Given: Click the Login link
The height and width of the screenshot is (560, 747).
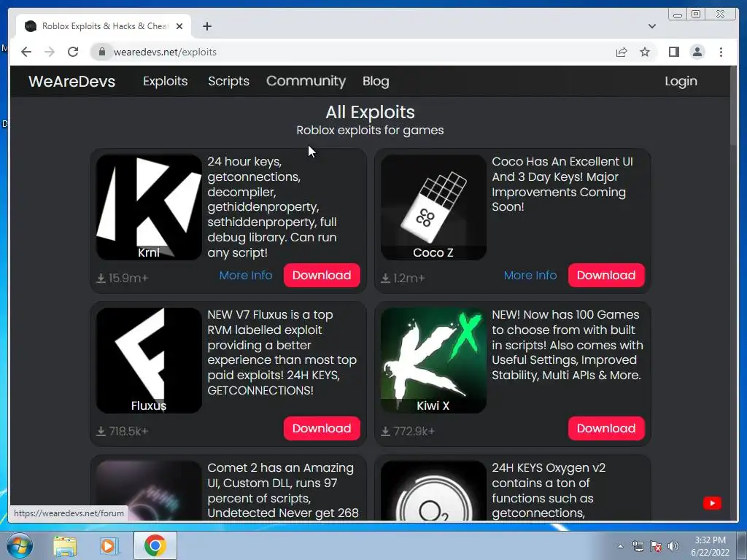Looking at the screenshot, I should coord(681,82).
